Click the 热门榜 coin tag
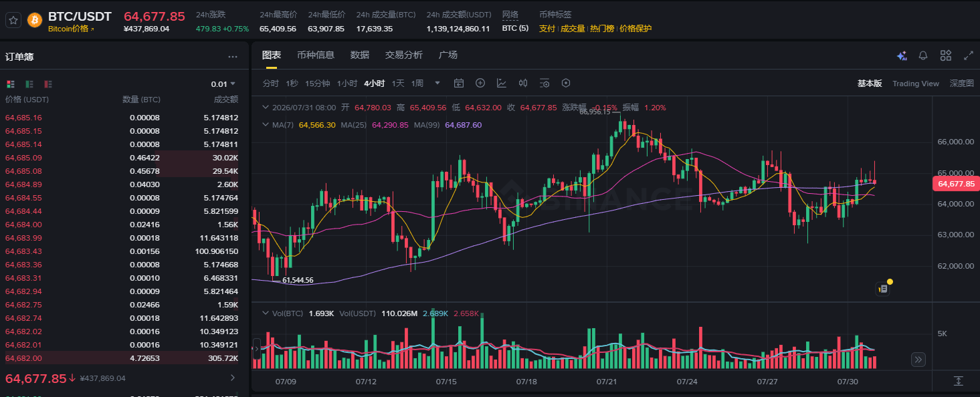The height and width of the screenshot is (397, 980). [602, 29]
